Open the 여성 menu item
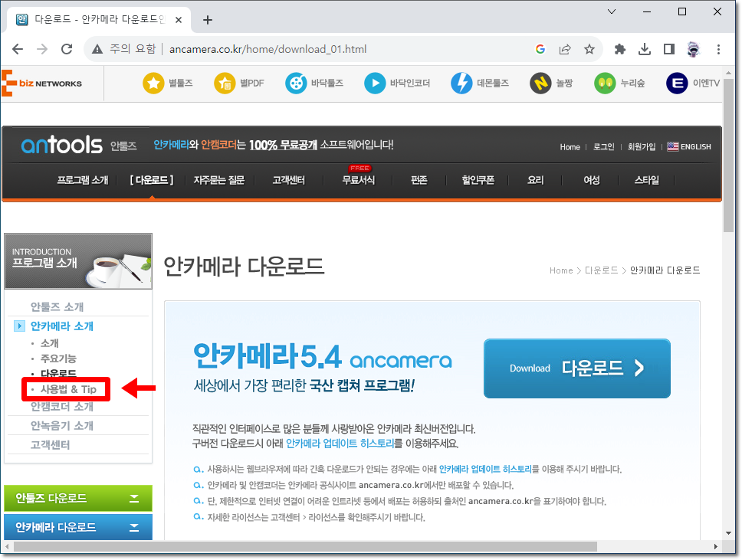 pos(592,180)
